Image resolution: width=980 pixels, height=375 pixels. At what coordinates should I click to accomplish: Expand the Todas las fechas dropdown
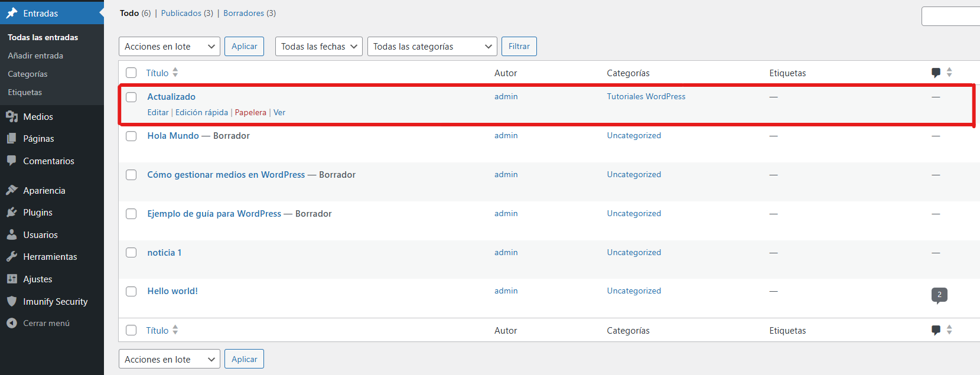click(319, 47)
